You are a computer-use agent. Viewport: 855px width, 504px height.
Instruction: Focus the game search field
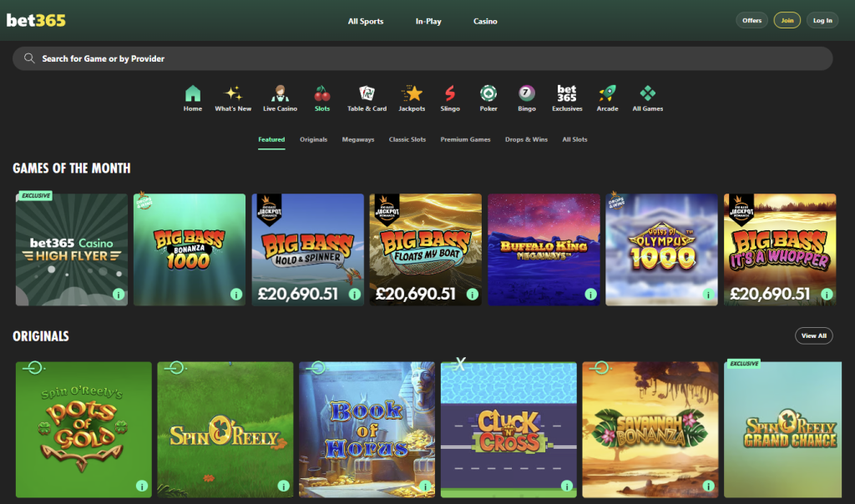coord(422,58)
